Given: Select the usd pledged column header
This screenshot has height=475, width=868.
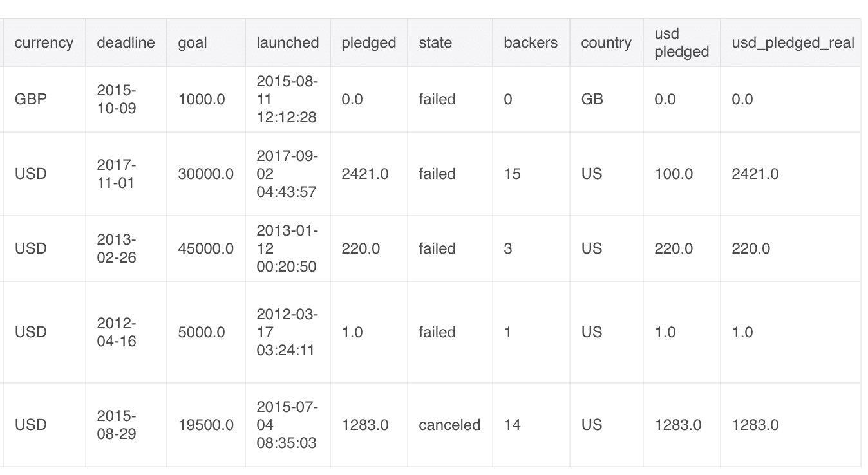Looking at the screenshot, I should (x=681, y=42).
